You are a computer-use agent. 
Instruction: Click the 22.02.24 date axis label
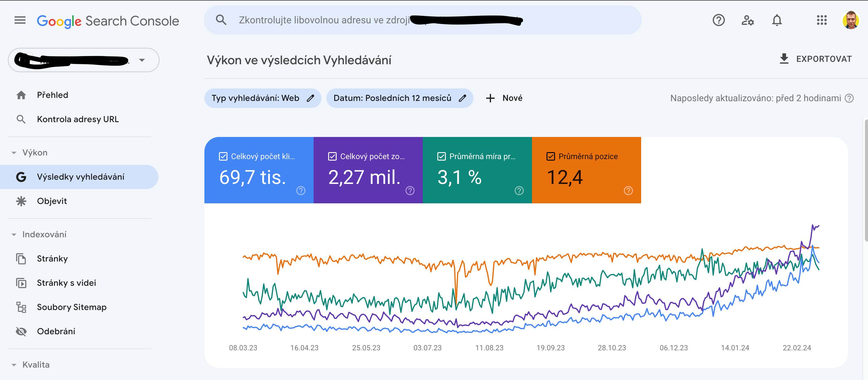(x=796, y=348)
